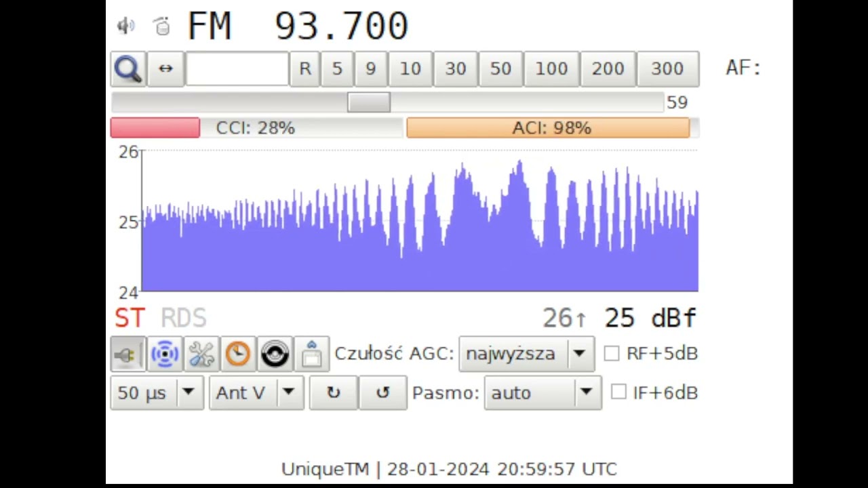868x488 pixels.
Task: Click the padlock icon in the toolbar
Action: click(311, 354)
